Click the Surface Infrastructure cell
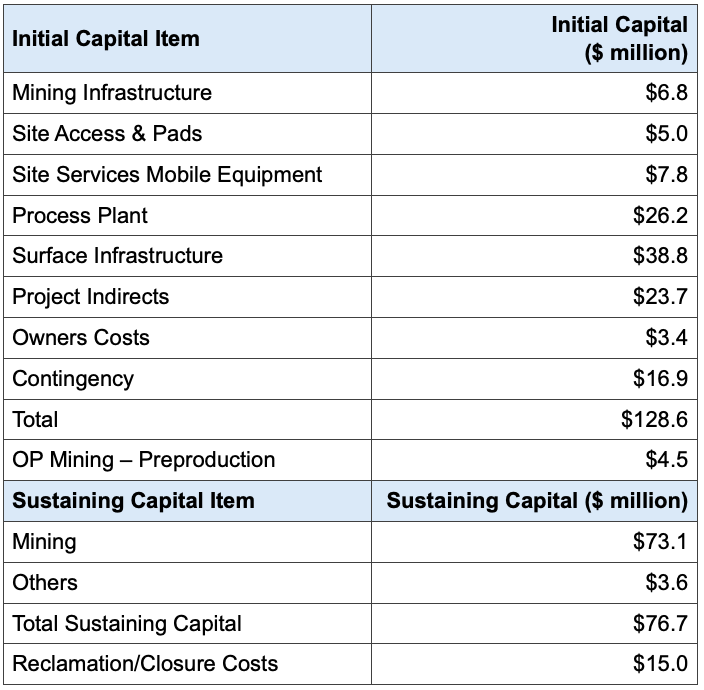The image size is (704, 690). coord(117,256)
